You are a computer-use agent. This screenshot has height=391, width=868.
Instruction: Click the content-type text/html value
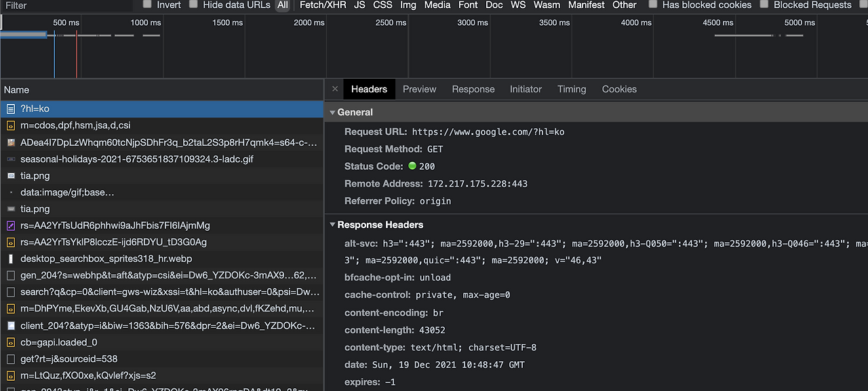(473, 348)
